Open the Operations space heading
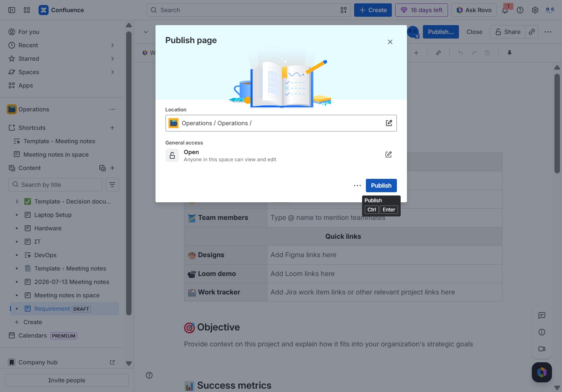This screenshot has height=392, width=562. click(34, 109)
